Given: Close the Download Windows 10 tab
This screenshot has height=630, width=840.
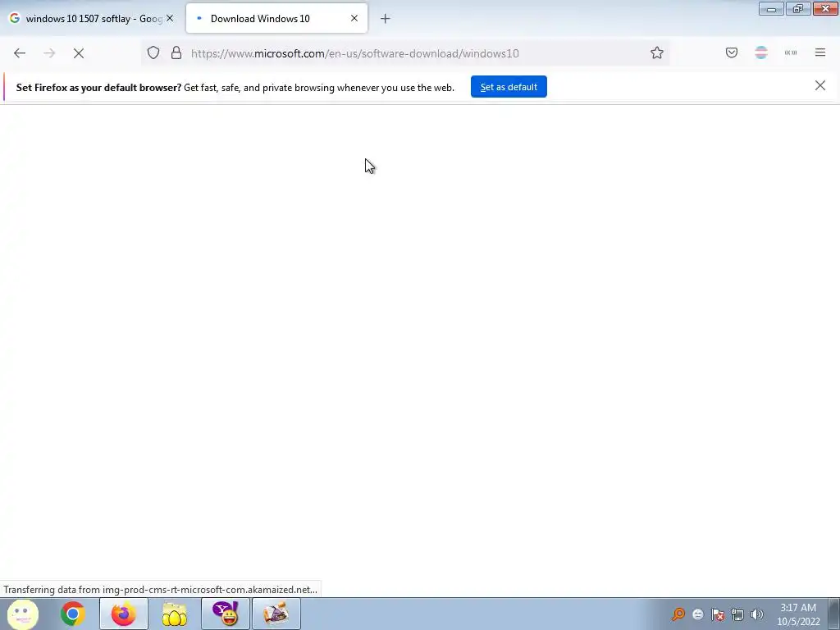Looking at the screenshot, I should (354, 18).
